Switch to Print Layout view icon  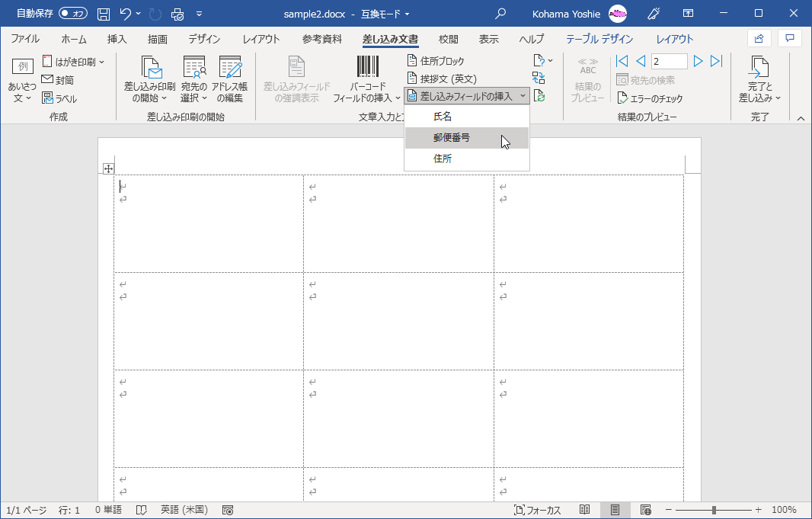coord(615,510)
